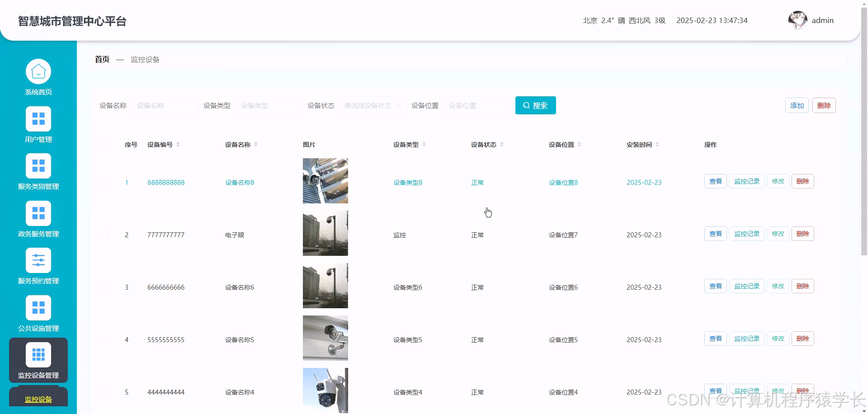Check the checkbox for device 8888888888
The width and height of the screenshot is (868, 414).
point(105,183)
